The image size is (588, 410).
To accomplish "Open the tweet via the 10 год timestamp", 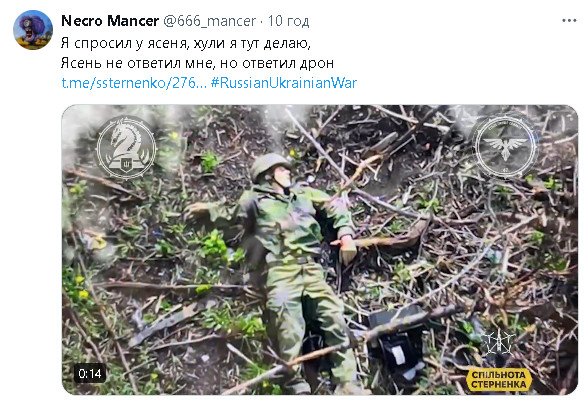I will (x=288, y=21).
